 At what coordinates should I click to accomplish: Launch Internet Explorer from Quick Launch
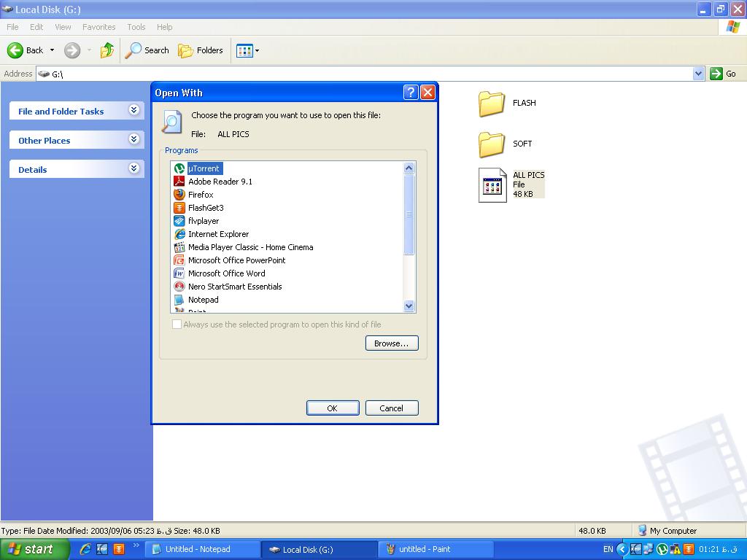click(x=85, y=549)
